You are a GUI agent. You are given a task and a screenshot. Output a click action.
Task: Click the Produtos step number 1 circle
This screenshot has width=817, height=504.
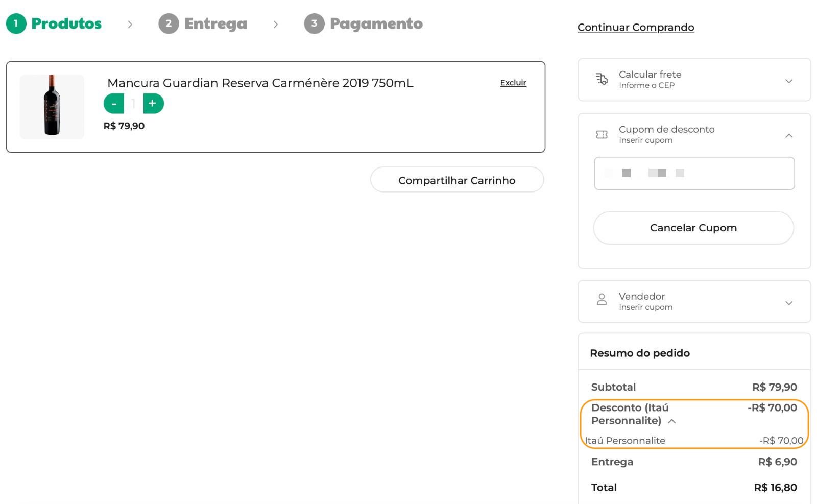pos(16,23)
